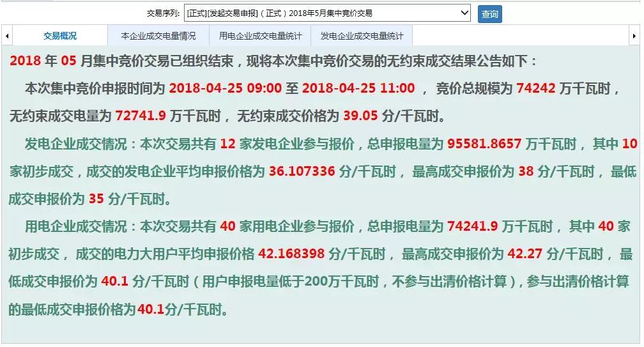Click the bidding end time 2018-04-25 11:00
The height and width of the screenshot is (347, 644).
tap(358, 89)
